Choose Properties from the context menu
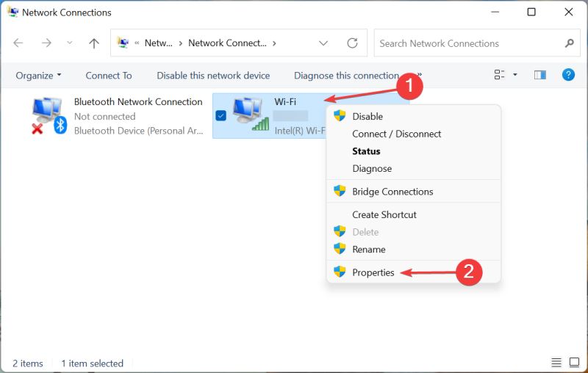588x373 pixels. [373, 272]
